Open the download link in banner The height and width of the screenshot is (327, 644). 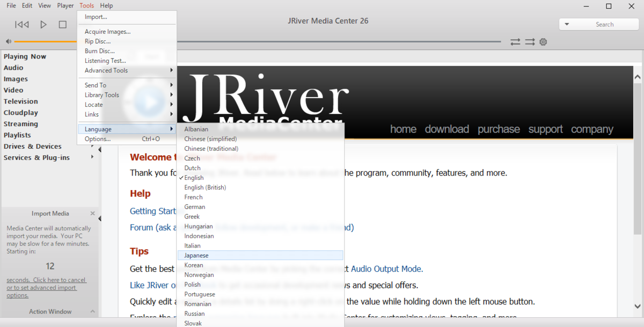point(447,129)
